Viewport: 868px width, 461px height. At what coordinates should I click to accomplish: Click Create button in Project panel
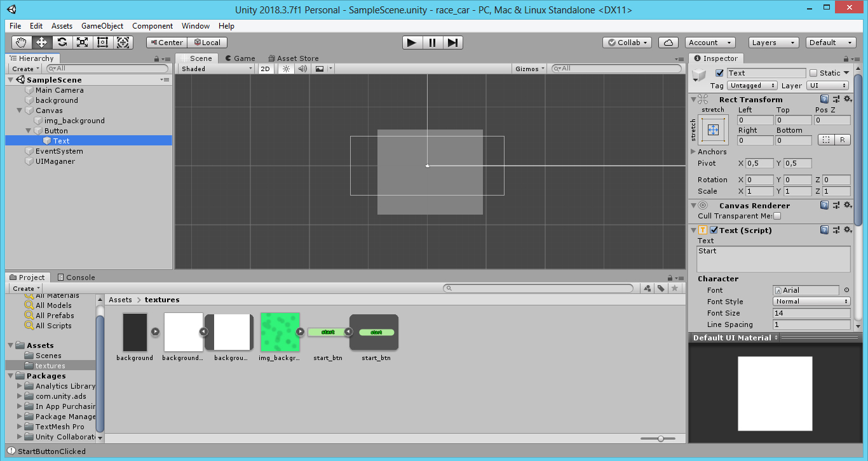click(25, 288)
